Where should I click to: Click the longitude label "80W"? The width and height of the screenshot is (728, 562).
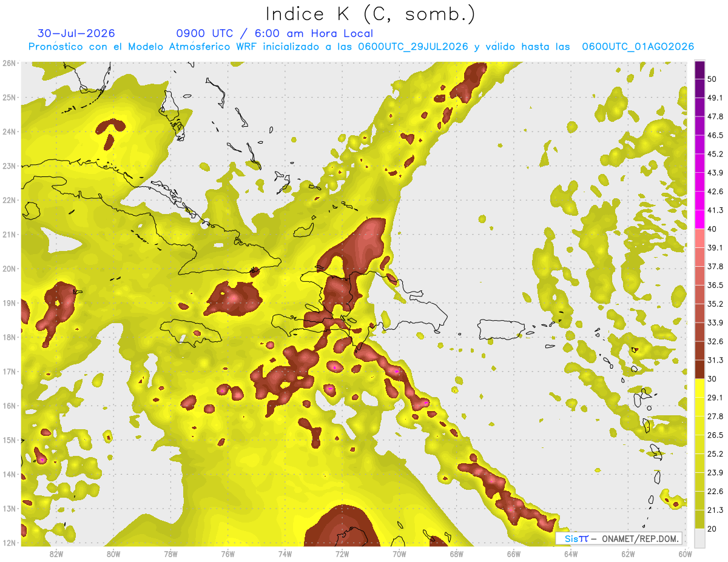click(x=113, y=554)
